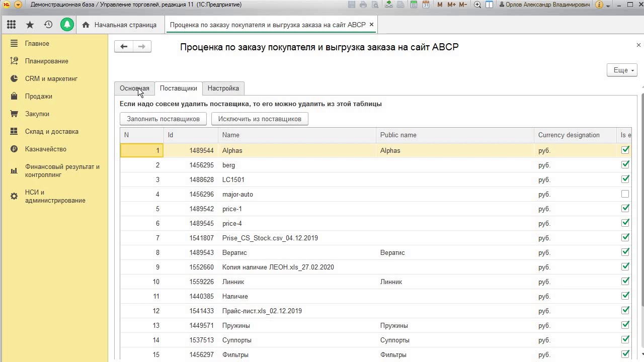Toggle the checkbox in the Alphas row
644x362 pixels.
[625, 150]
